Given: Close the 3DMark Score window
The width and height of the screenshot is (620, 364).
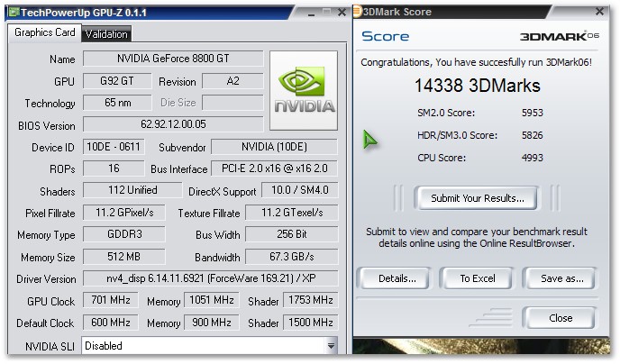Looking at the screenshot, I should [x=599, y=12].
